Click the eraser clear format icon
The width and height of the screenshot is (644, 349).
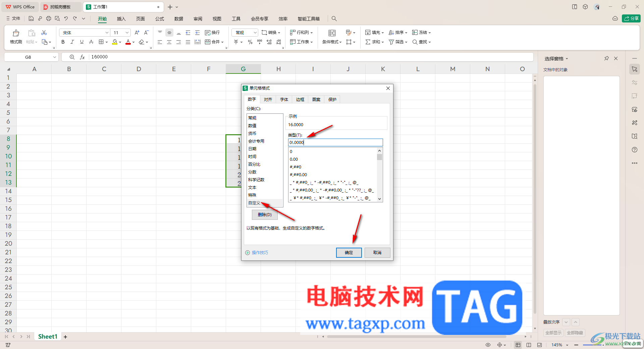click(142, 42)
